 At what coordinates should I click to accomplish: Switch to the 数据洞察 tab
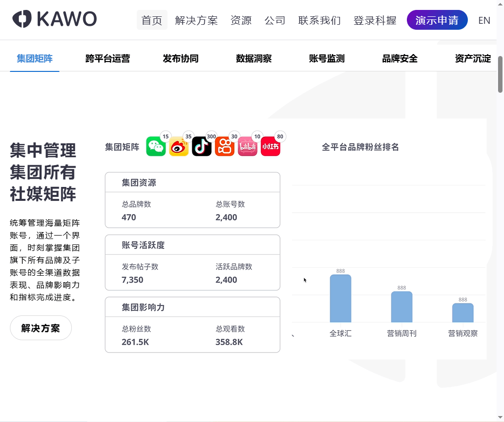(254, 59)
